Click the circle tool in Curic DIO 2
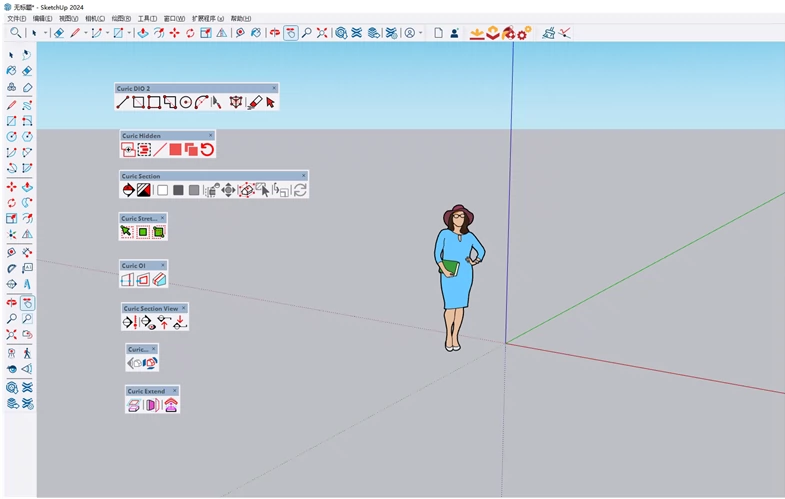Viewport: 785px width, 499px height. 186,102
